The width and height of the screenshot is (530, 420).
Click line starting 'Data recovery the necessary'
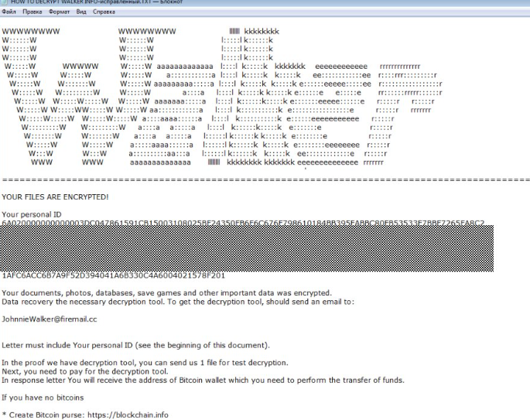pyautogui.click(x=178, y=302)
